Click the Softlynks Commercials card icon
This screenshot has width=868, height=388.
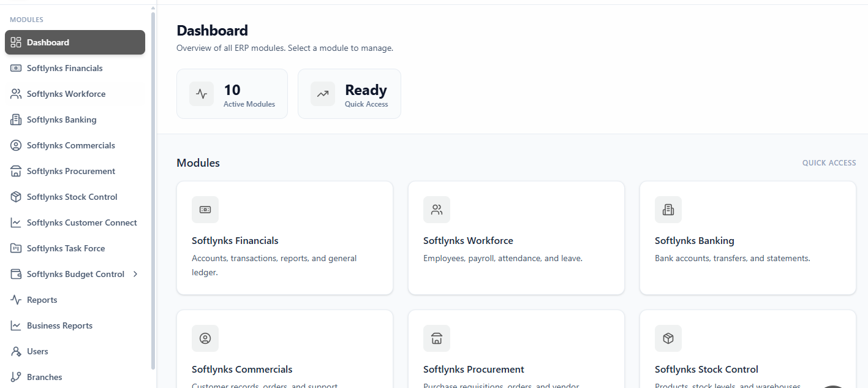point(205,338)
